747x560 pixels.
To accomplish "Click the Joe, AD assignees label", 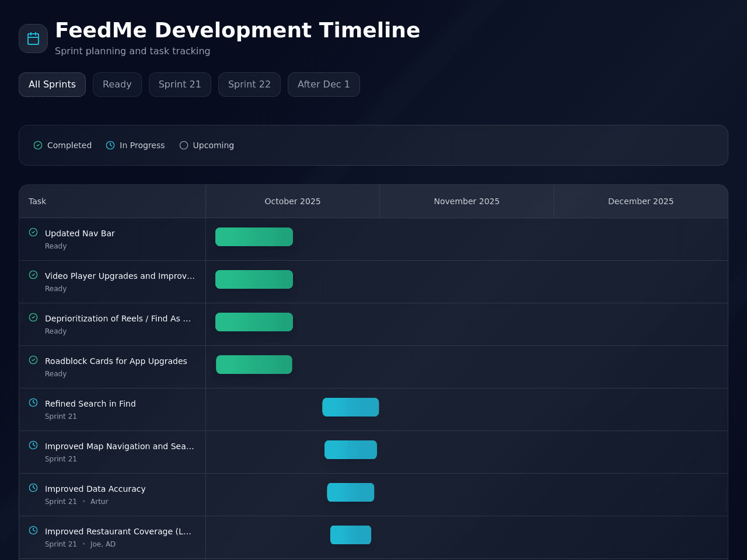I will coord(103,544).
